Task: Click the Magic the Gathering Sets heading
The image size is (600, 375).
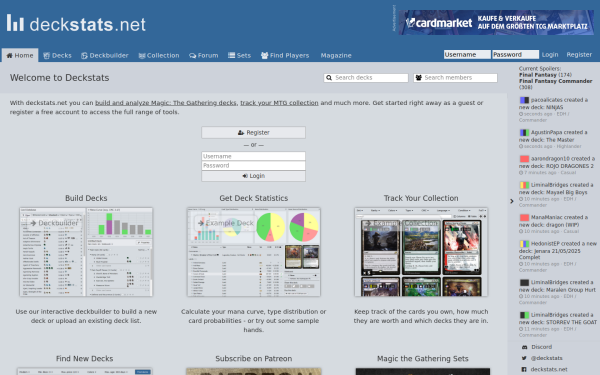Action: click(422, 359)
